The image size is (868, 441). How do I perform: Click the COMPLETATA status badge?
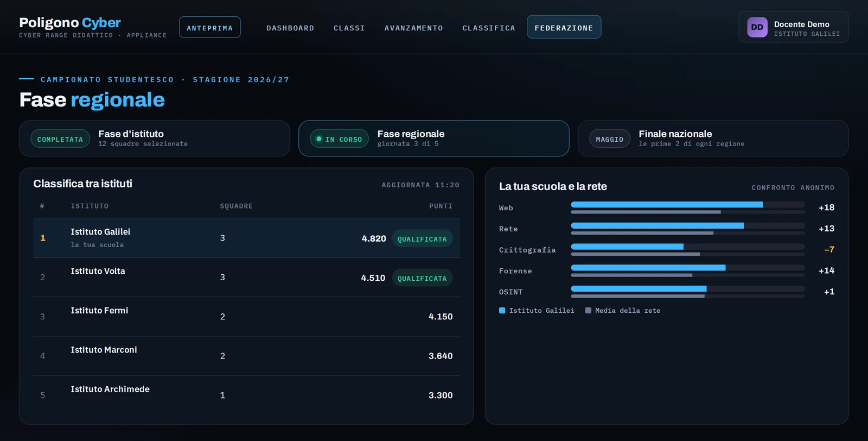(x=60, y=139)
